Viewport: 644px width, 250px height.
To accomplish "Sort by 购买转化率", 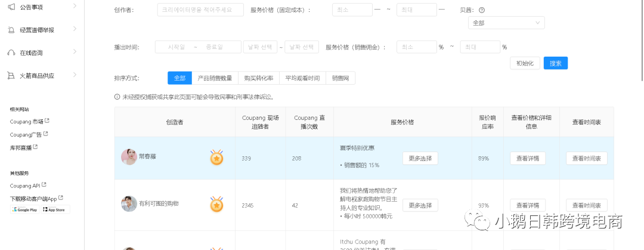I will (259, 78).
